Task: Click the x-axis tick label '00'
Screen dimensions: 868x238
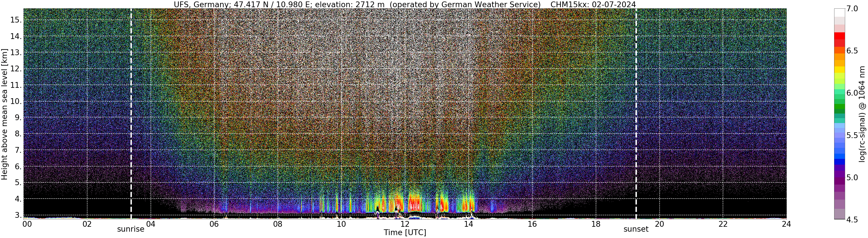Action: 27,224
